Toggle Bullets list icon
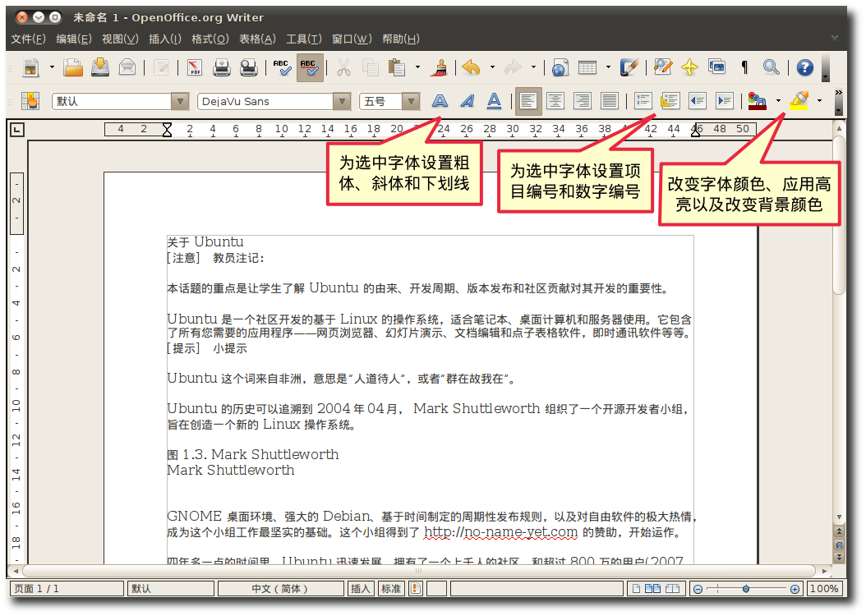 click(x=670, y=101)
